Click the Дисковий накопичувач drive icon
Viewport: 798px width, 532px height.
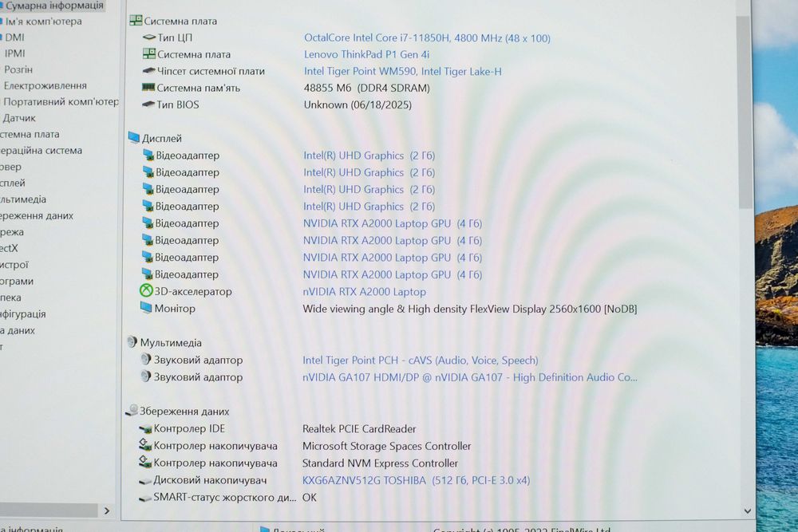tap(145, 480)
